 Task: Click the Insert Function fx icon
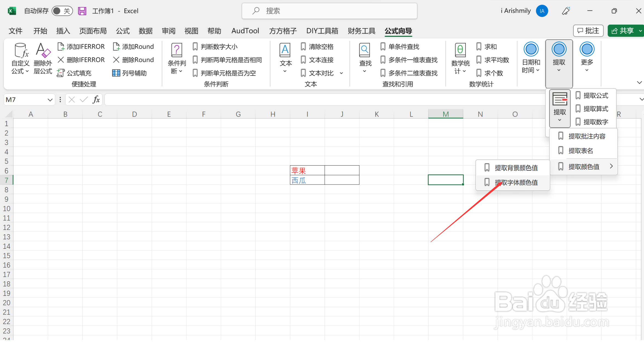(96, 100)
